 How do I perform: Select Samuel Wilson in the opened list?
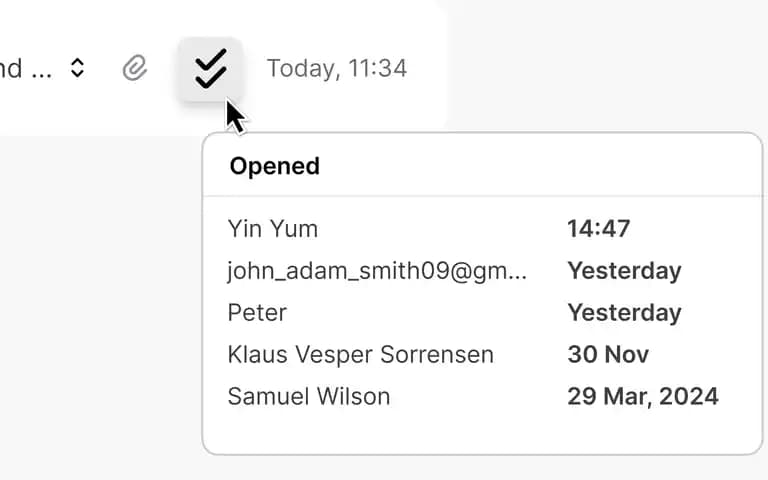click(309, 396)
